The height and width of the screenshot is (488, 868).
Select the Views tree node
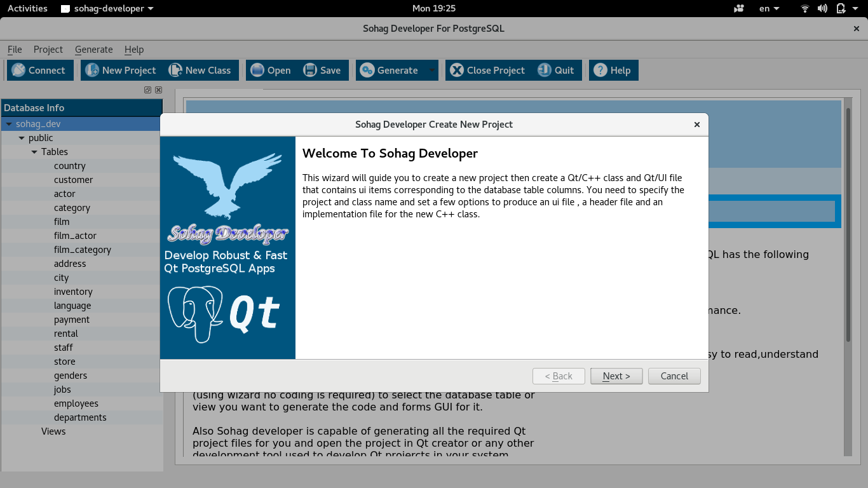tap(53, 431)
